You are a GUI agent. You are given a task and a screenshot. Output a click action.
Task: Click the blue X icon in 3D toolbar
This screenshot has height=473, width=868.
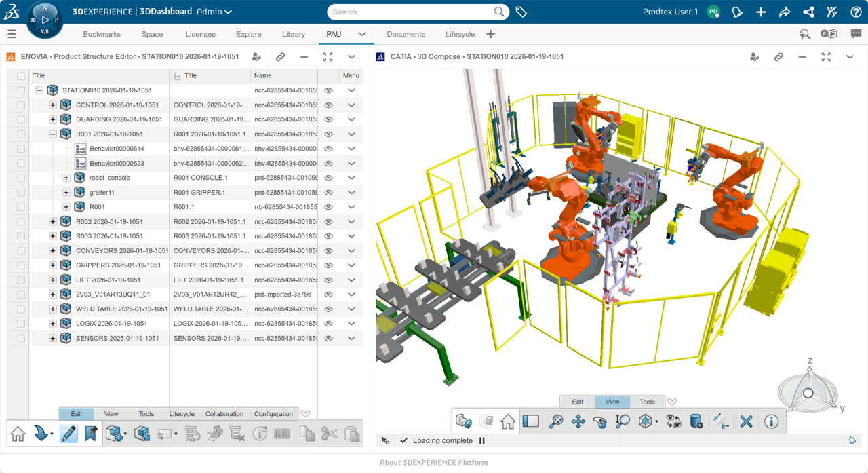point(746,421)
